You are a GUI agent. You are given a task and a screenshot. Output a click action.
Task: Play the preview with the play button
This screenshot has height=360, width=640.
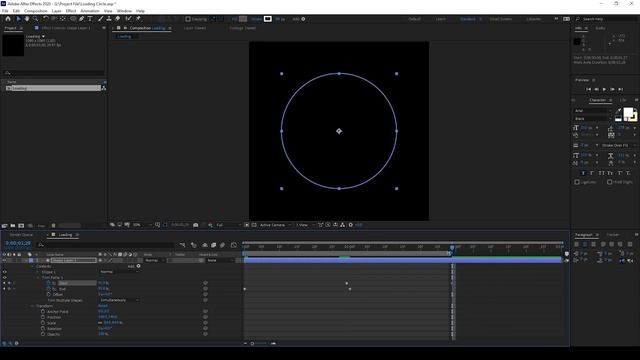click(x=604, y=89)
